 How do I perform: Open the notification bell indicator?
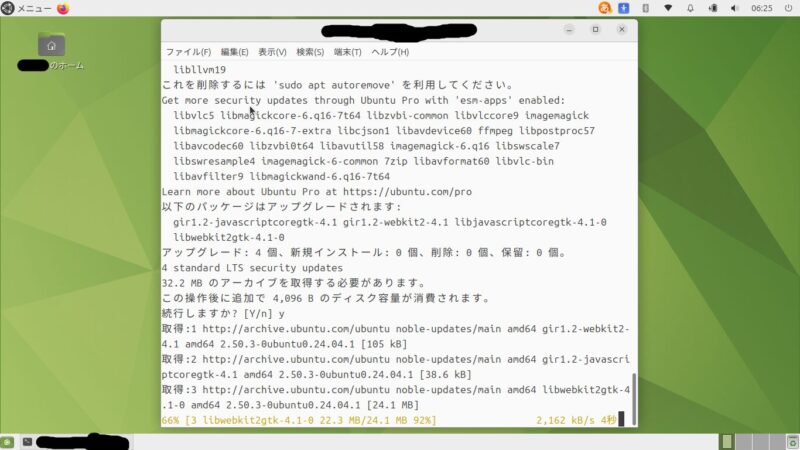[x=690, y=8]
